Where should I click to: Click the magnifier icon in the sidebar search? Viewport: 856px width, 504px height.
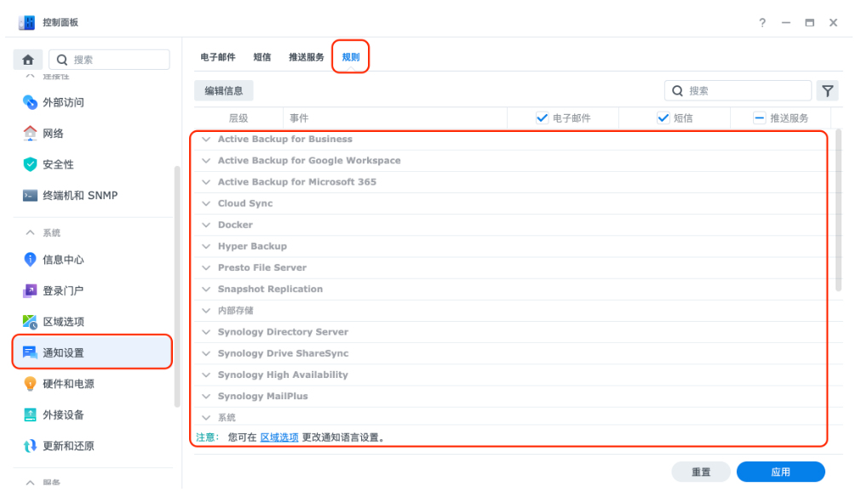(x=62, y=60)
